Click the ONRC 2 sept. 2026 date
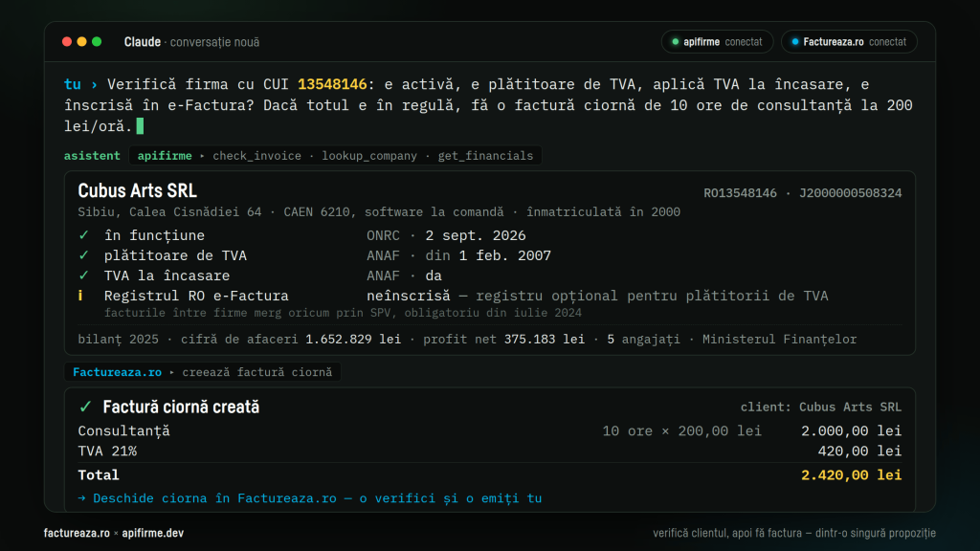The image size is (980, 551). (446, 235)
